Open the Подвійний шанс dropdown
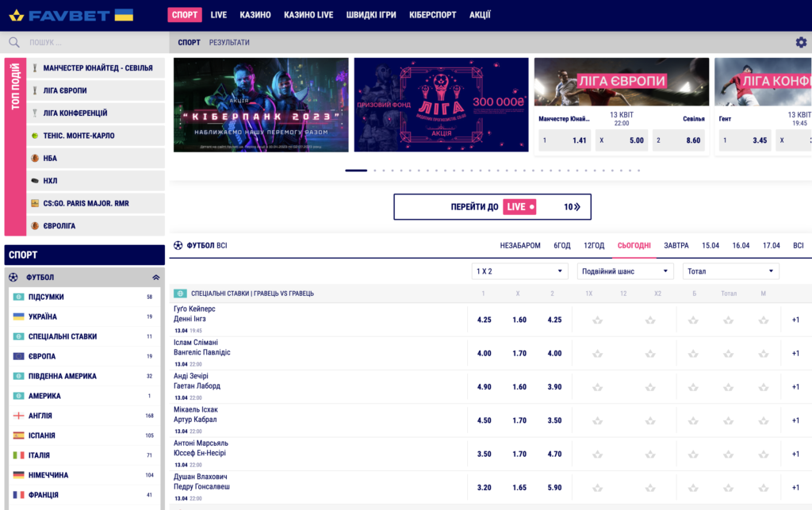The height and width of the screenshot is (510, 812). 626,271
